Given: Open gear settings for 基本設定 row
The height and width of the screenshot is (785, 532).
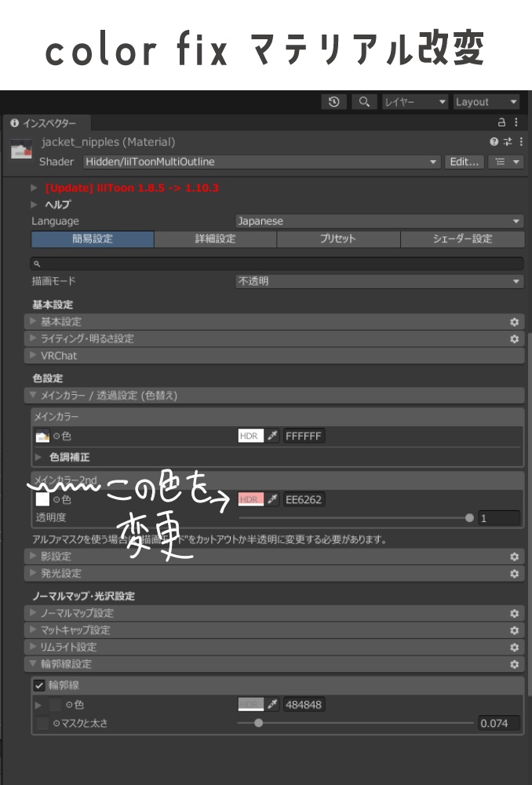Looking at the screenshot, I should 514,322.
